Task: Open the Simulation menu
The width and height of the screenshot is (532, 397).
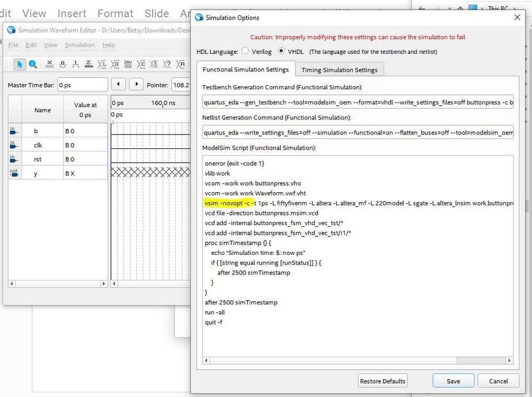Action: tap(80, 45)
